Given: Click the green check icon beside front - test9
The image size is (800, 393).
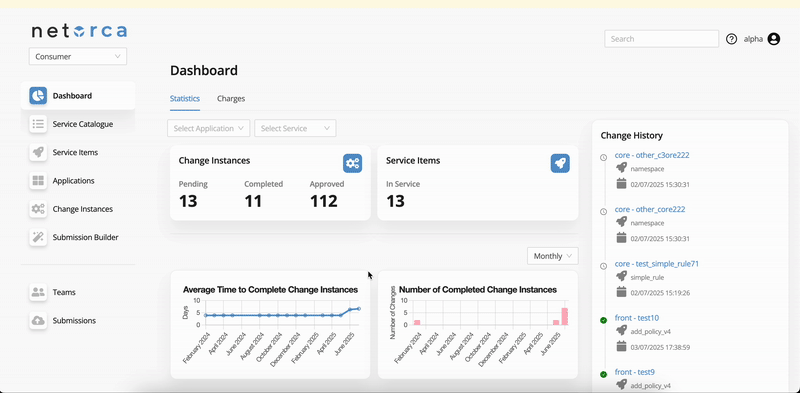Looking at the screenshot, I should pyautogui.click(x=604, y=374).
